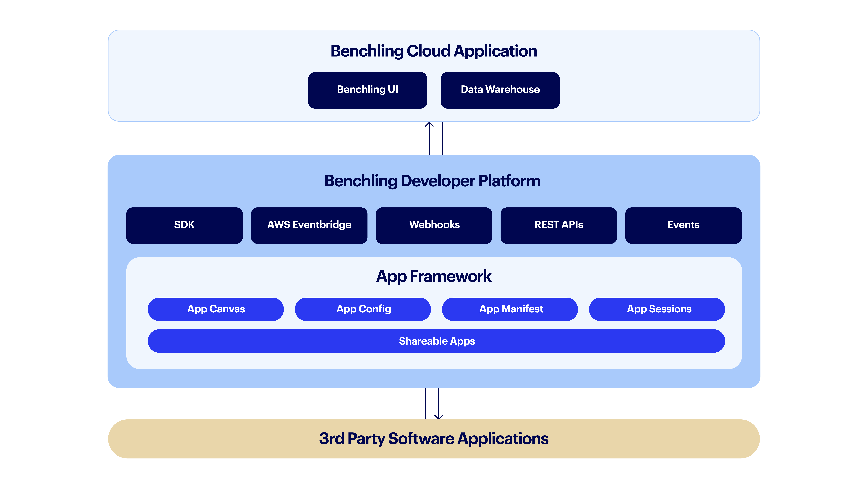This screenshot has height=488, width=868.
Task: Click the Shareable Apps bar
Action: click(436, 341)
